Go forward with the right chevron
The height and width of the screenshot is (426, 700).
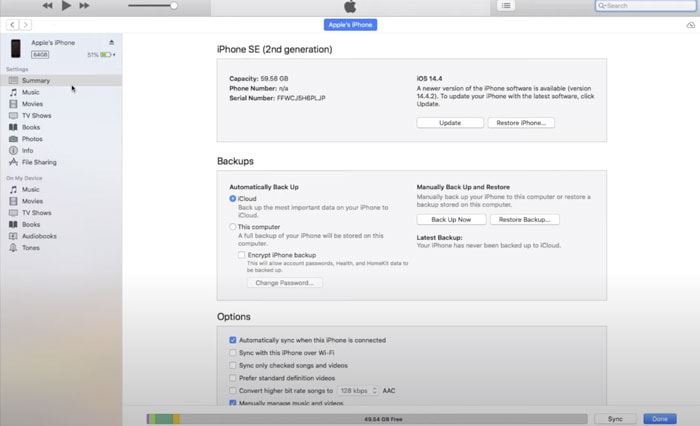25,25
